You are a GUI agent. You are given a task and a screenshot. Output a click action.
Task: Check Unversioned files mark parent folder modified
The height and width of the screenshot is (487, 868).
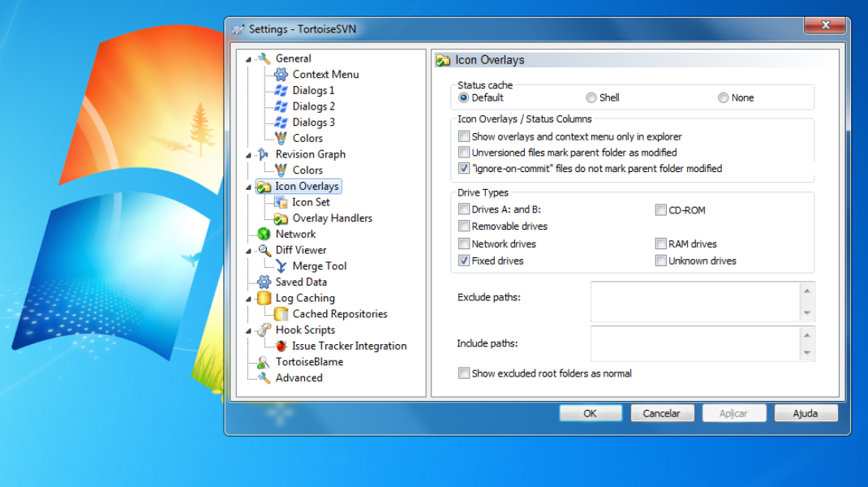pyautogui.click(x=464, y=153)
